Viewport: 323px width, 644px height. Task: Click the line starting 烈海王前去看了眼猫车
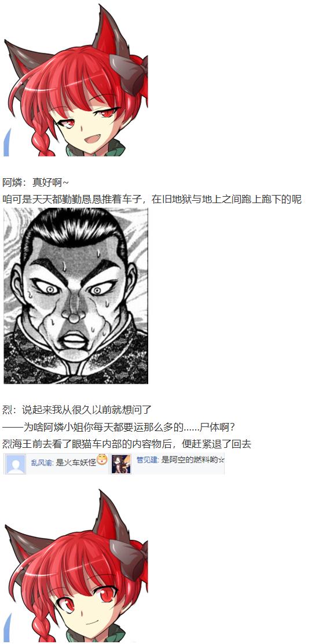[x=127, y=444]
